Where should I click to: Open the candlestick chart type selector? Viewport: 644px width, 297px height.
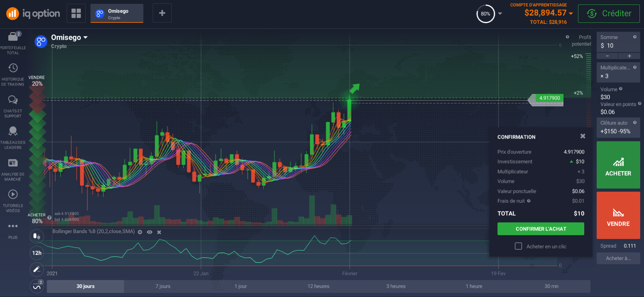(37, 236)
